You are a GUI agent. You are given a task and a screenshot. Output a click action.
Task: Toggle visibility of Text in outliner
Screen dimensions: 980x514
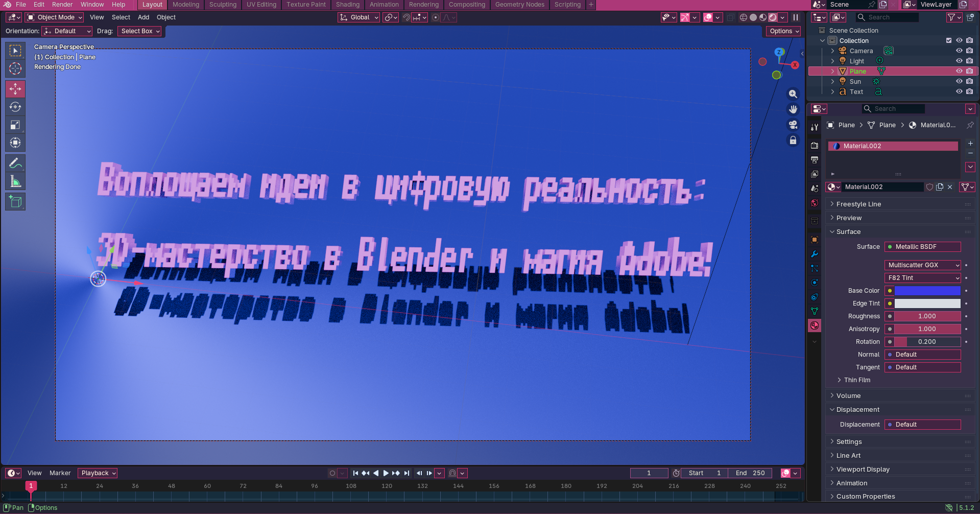[959, 91]
